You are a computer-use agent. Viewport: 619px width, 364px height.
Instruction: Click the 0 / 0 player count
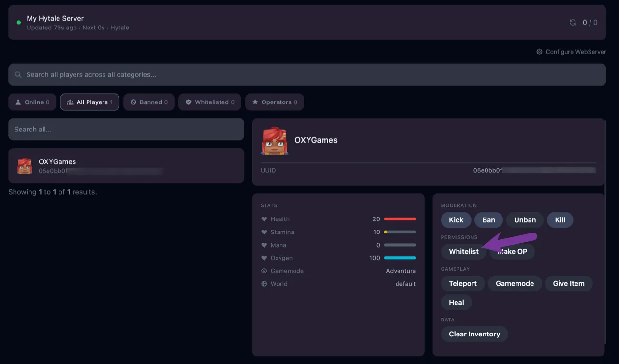[x=590, y=23]
